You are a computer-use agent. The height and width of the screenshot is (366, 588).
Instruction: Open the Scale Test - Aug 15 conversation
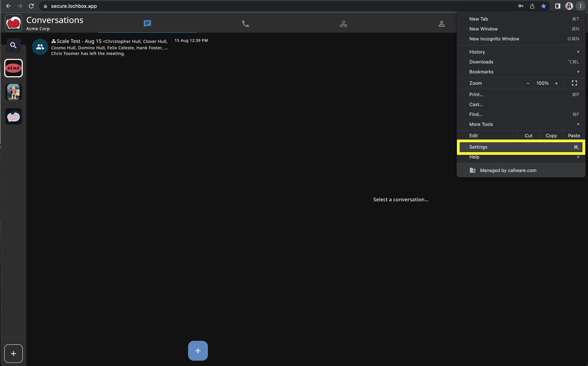click(x=109, y=47)
